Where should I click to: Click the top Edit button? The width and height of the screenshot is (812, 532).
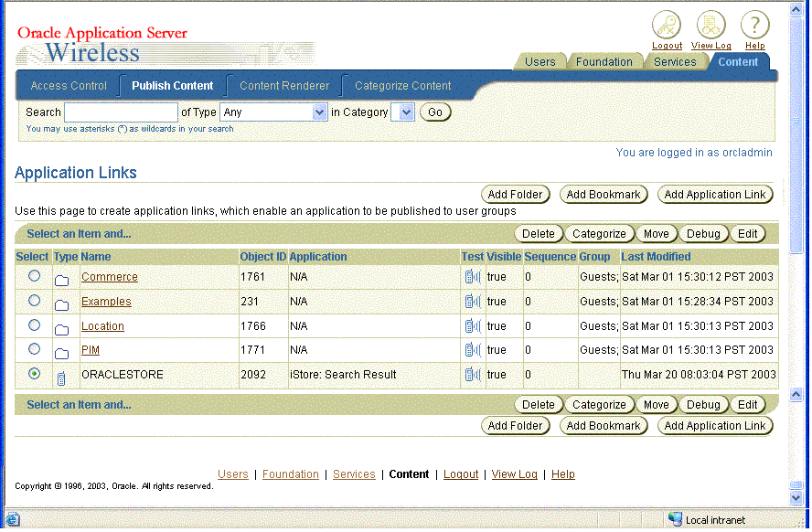coord(747,234)
